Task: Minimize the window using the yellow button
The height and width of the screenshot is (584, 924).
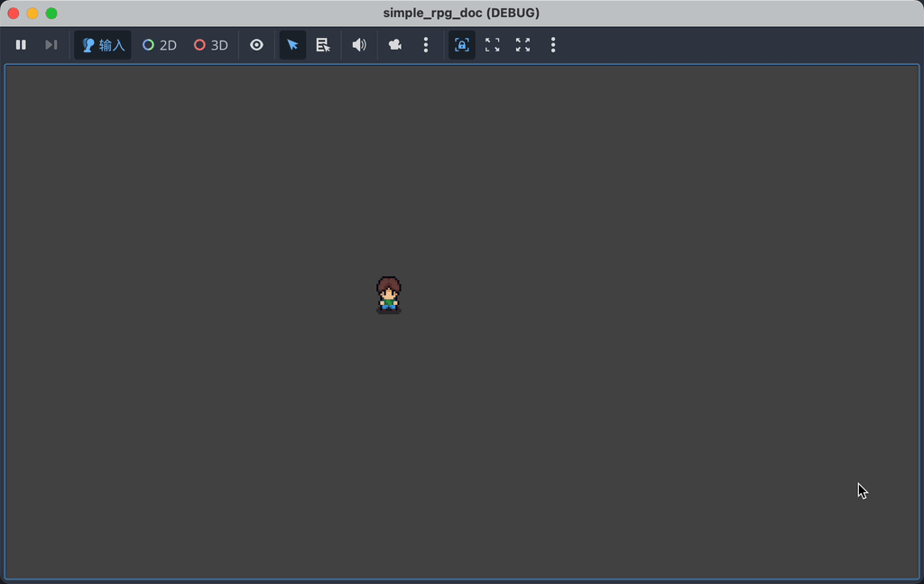Action: point(32,14)
